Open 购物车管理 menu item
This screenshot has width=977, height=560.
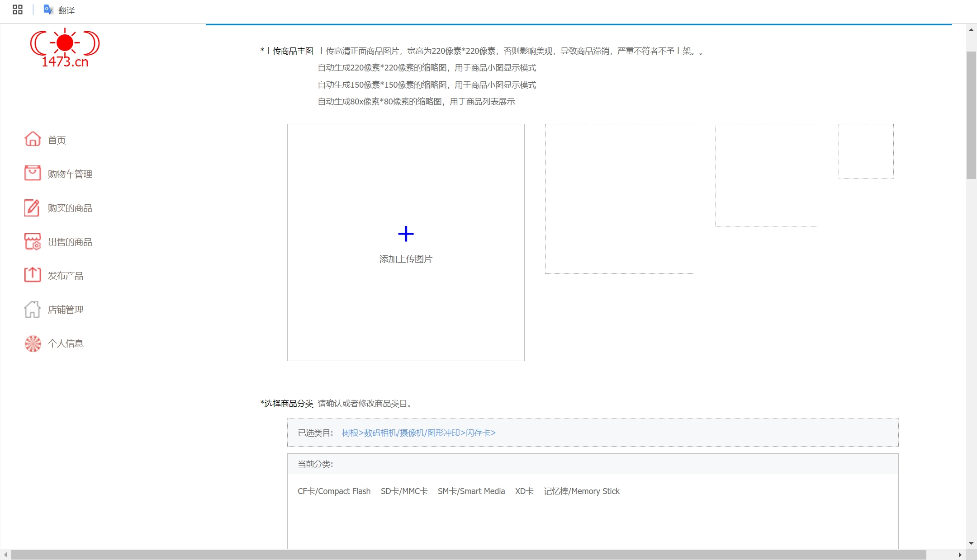[x=70, y=174]
